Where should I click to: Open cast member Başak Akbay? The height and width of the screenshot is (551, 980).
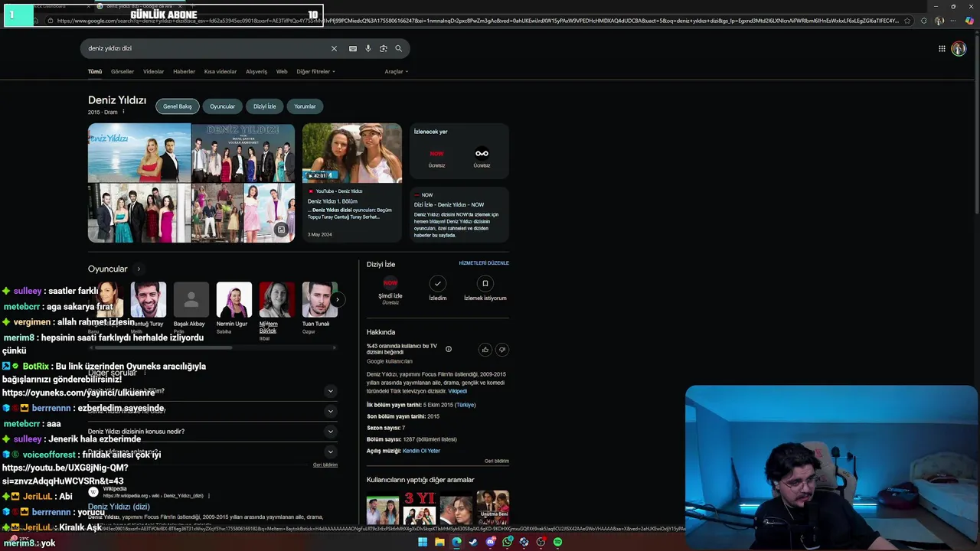point(191,308)
